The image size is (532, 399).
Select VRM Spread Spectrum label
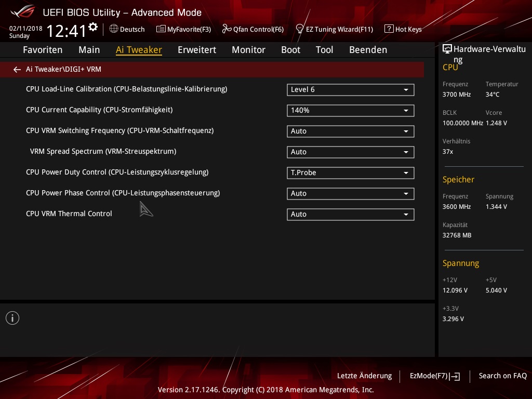pyautogui.click(x=103, y=151)
